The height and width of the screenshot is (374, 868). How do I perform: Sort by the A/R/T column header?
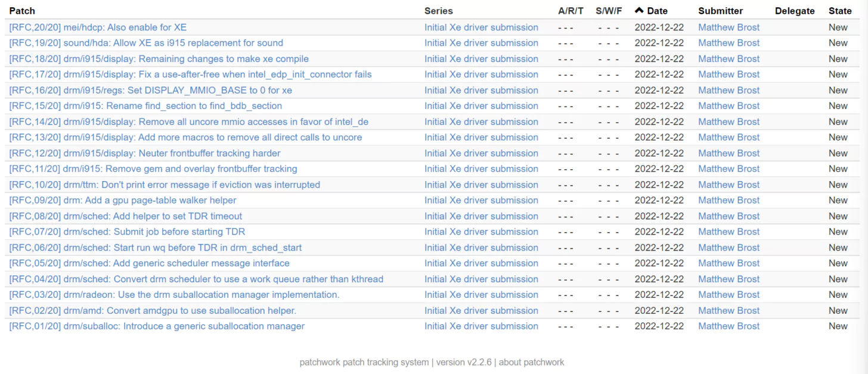(570, 10)
